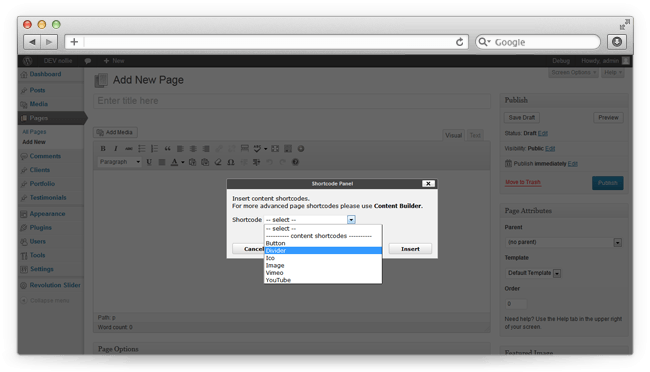
Task: Open the text color picker arrow
Action: 182,162
